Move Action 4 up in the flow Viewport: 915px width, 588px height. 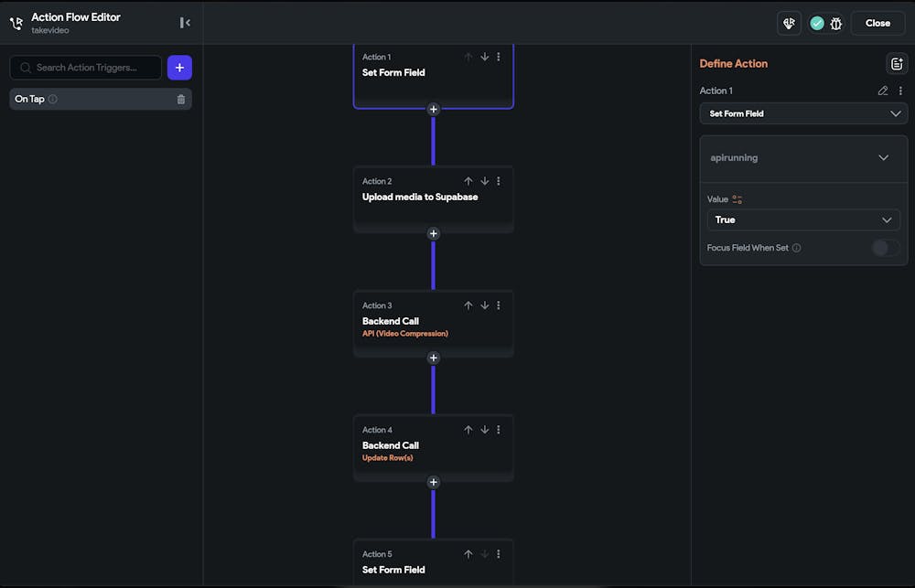[468, 430]
